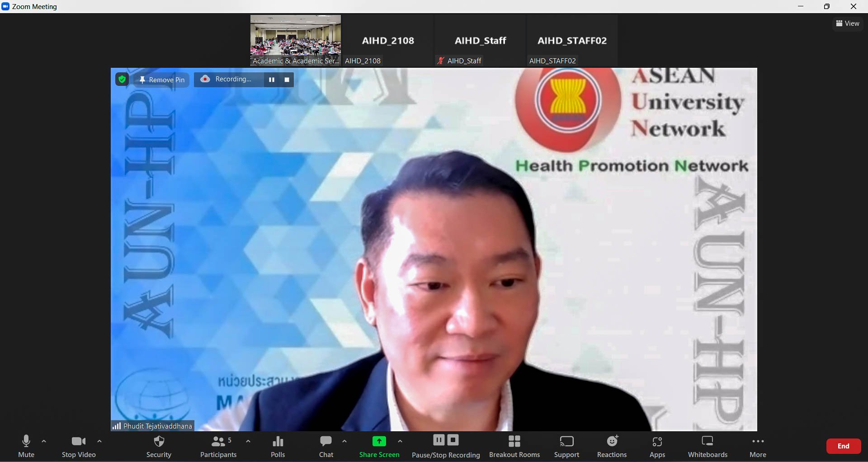Click the Support icon

tap(566, 446)
